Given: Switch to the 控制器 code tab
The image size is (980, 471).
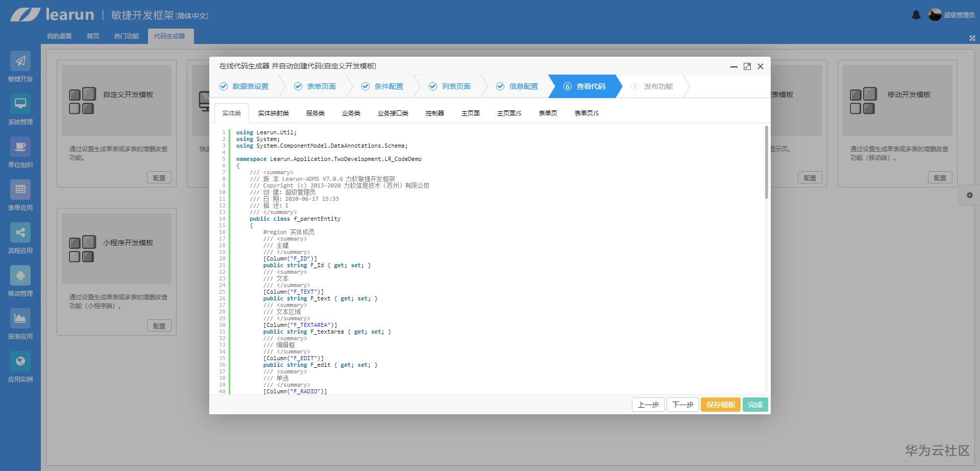Looking at the screenshot, I should pos(435,113).
